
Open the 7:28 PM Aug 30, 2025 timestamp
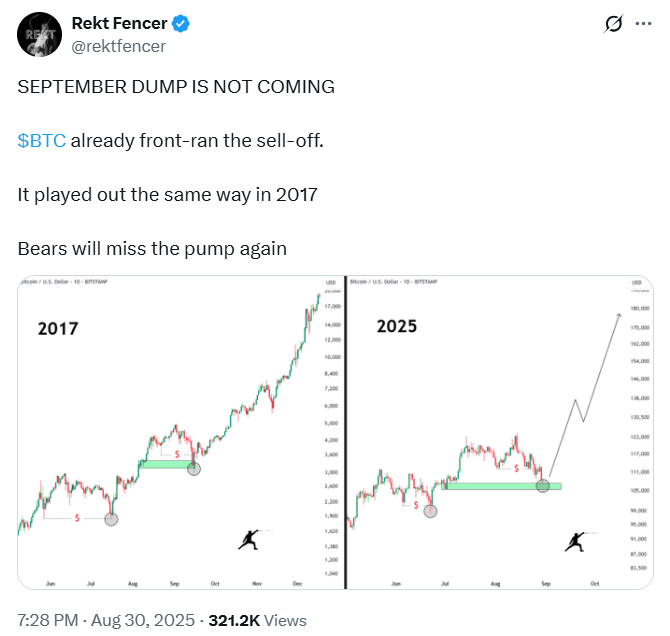[106, 620]
